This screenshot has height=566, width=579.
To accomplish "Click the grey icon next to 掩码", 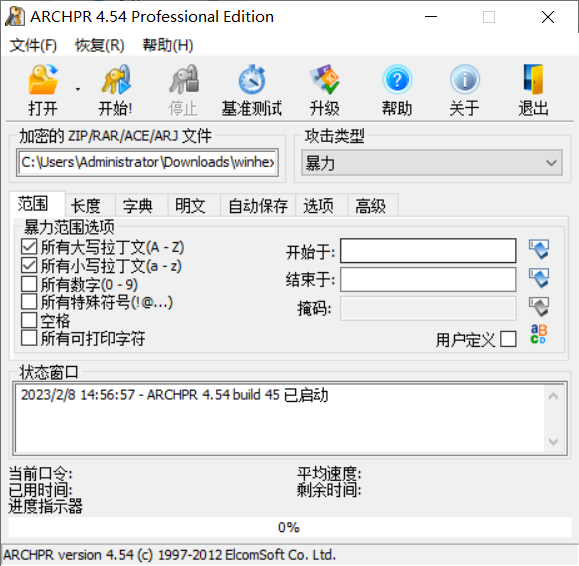I will point(539,307).
